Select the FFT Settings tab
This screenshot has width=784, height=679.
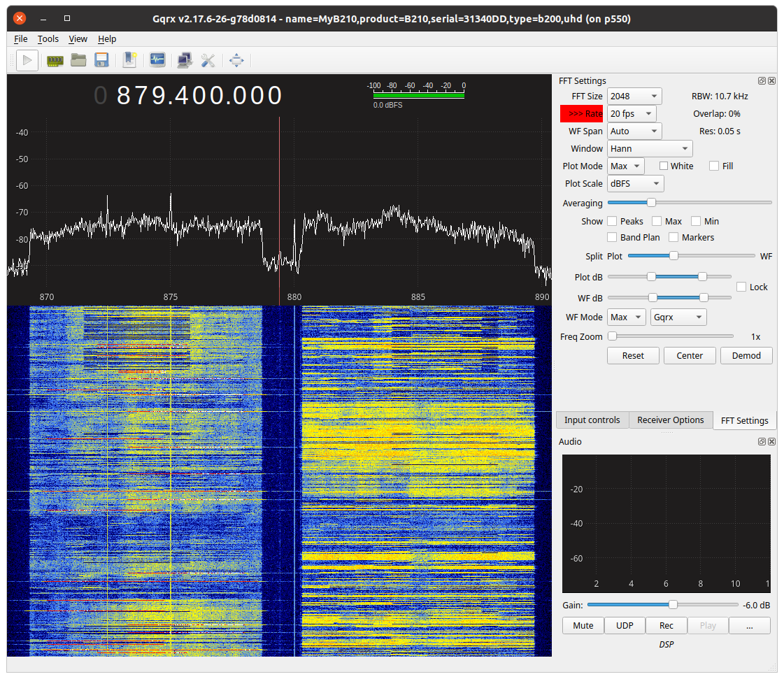point(745,420)
